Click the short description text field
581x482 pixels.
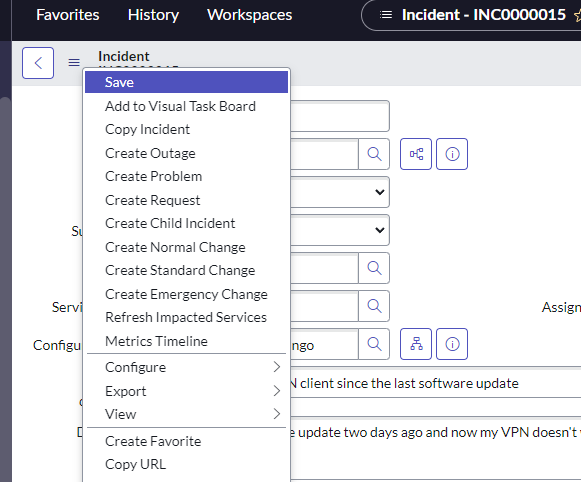pyautogui.click(x=435, y=383)
